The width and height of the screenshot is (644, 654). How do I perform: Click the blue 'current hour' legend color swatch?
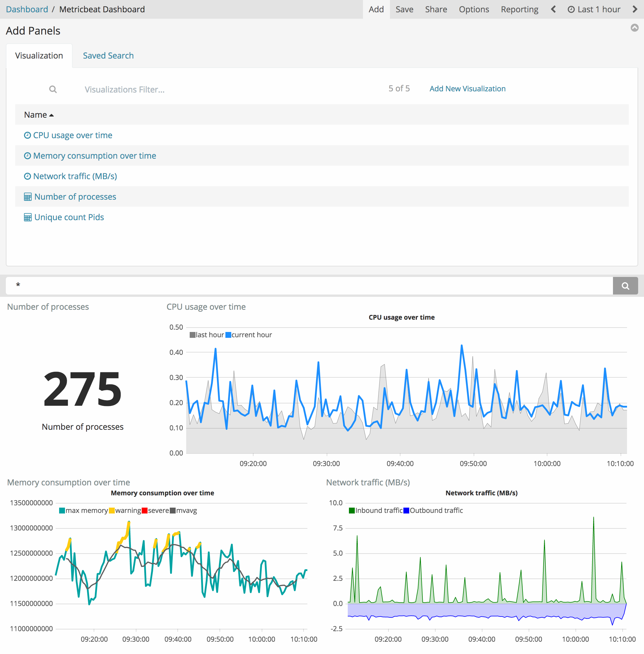[228, 335]
